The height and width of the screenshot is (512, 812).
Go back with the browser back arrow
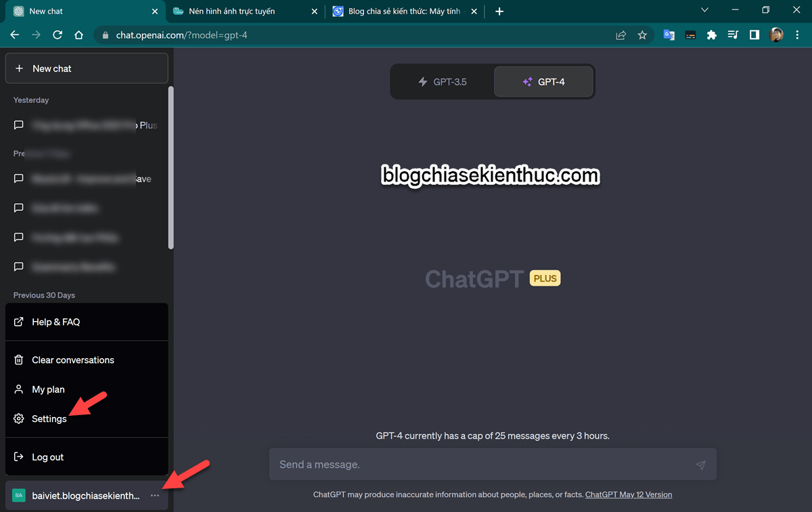pos(15,35)
